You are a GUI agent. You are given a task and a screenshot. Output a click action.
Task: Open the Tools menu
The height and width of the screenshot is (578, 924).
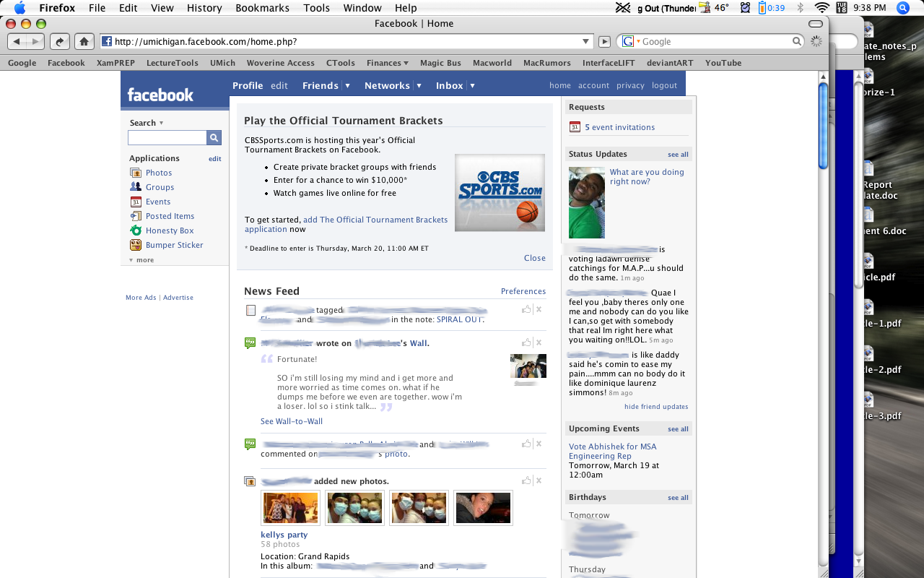316,8
